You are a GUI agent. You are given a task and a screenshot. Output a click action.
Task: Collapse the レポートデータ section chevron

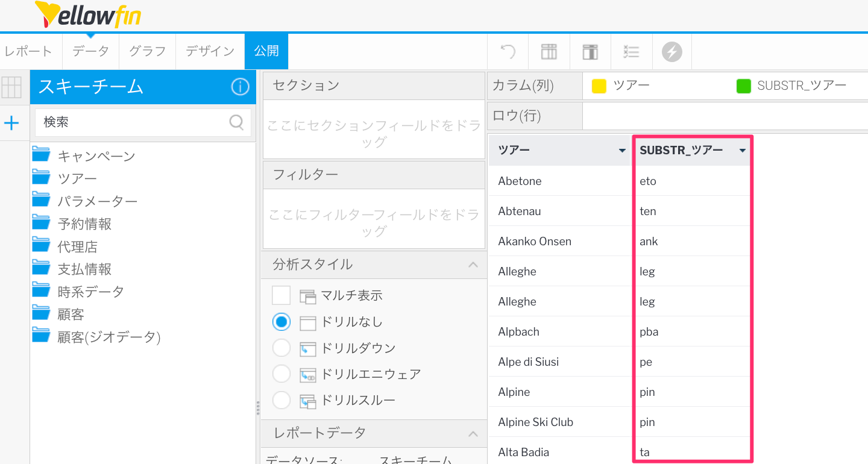pyautogui.click(x=473, y=433)
